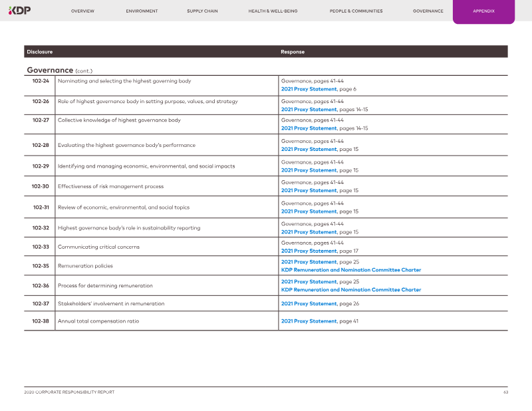Viewport: 532px width, 411px height.
Task: Open the Overview tab
Action: point(82,11)
